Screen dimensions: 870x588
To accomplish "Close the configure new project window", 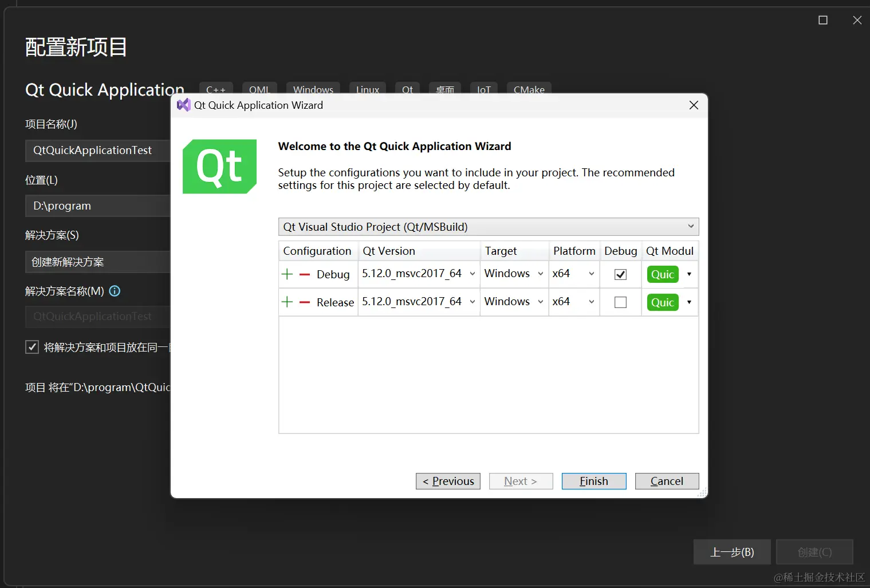I will (x=857, y=20).
